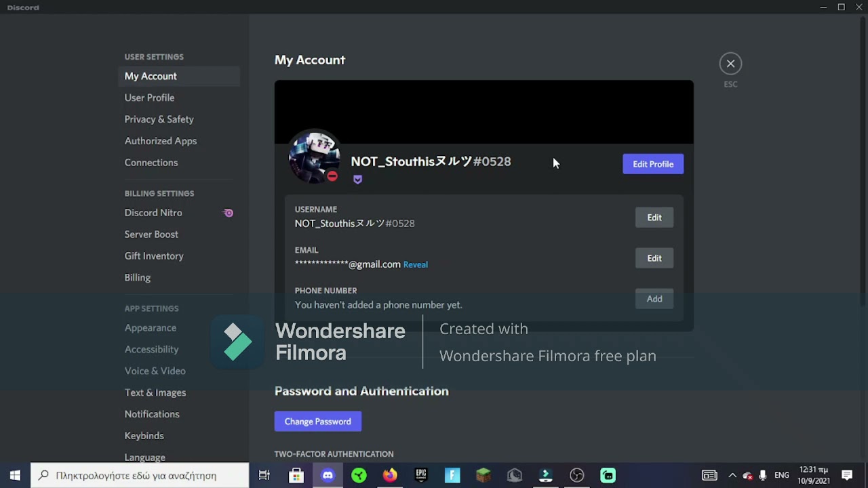
Task: Click the profile avatar picture
Action: point(314,157)
